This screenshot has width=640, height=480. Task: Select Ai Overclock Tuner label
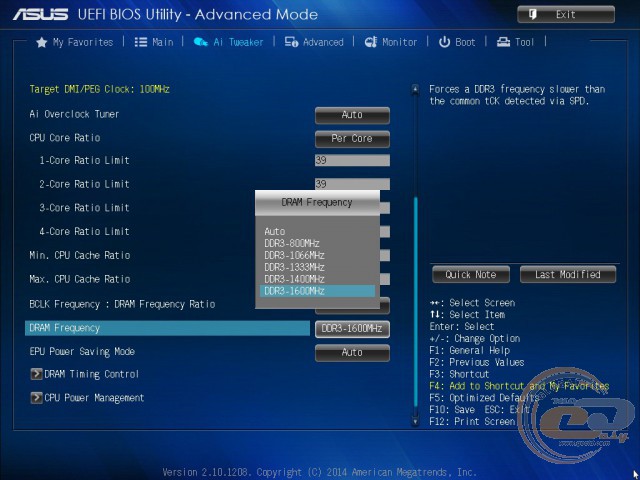coord(74,114)
